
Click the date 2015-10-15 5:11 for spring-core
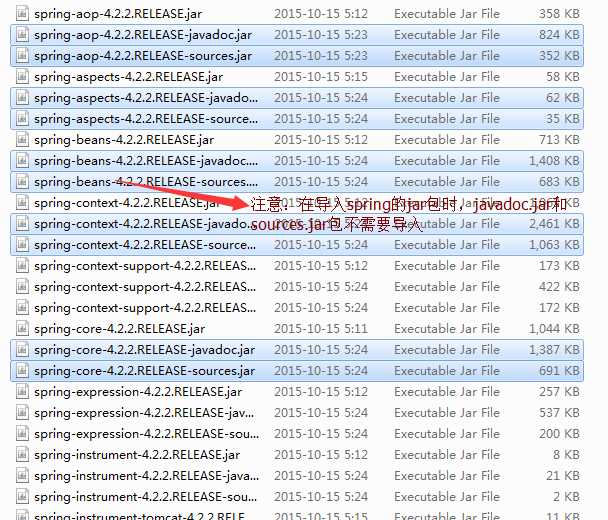tap(321, 329)
